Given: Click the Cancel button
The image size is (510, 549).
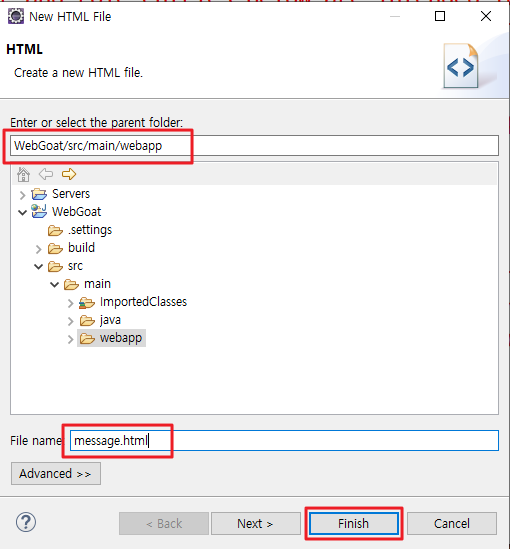Looking at the screenshot, I should [x=452, y=523].
